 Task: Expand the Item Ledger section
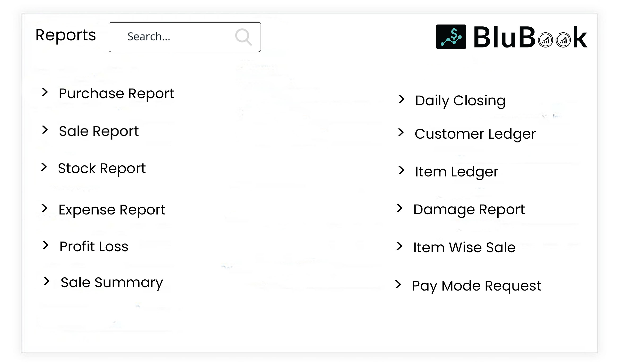[456, 171]
